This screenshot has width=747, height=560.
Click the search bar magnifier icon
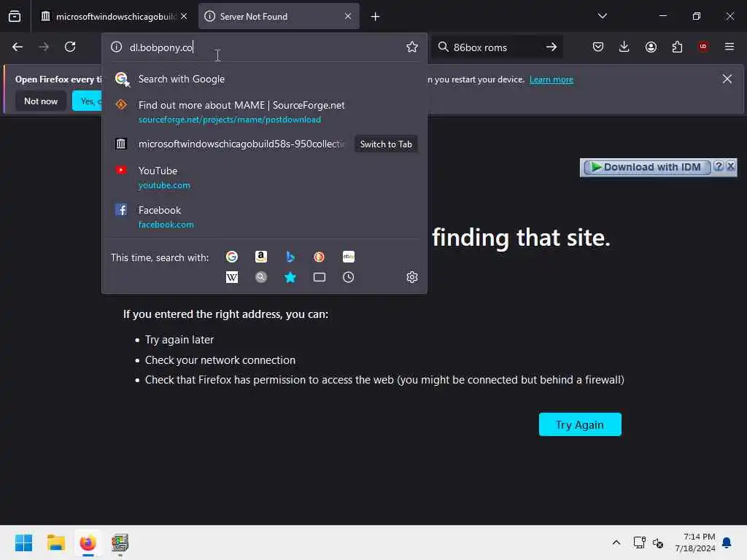pyautogui.click(x=443, y=47)
